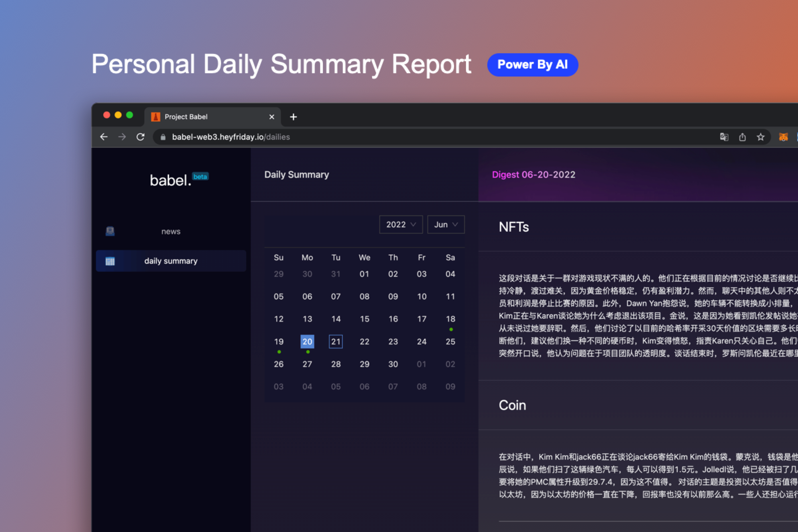Open the Jun month dropdown
This screenshot has width=798, height=532.
[446, 225]
